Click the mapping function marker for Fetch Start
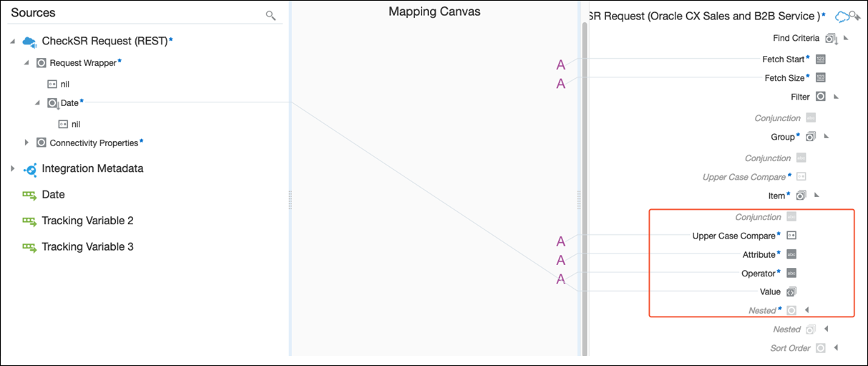This screenshot has width=868, height=366. [561, 65]
